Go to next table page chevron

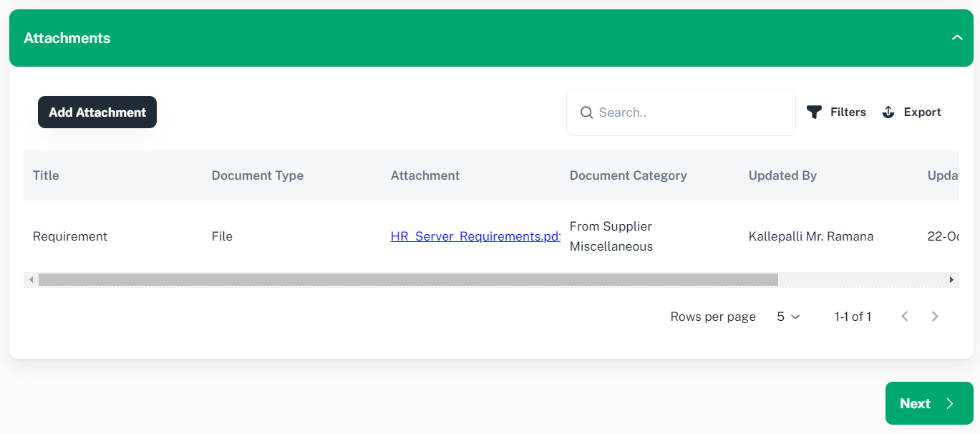tap(935, 317)
